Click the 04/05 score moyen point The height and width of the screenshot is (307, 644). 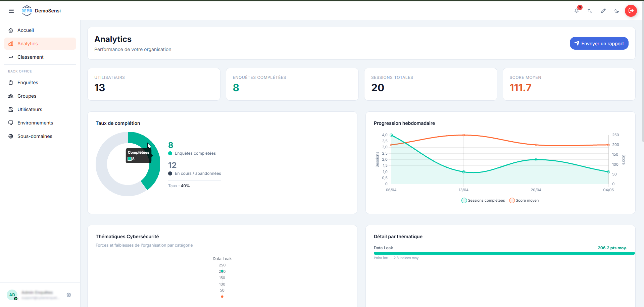pos(608,145)
